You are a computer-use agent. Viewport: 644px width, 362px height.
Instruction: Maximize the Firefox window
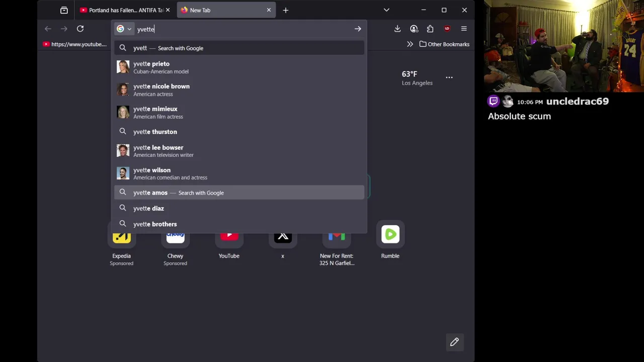pos(444,10)
